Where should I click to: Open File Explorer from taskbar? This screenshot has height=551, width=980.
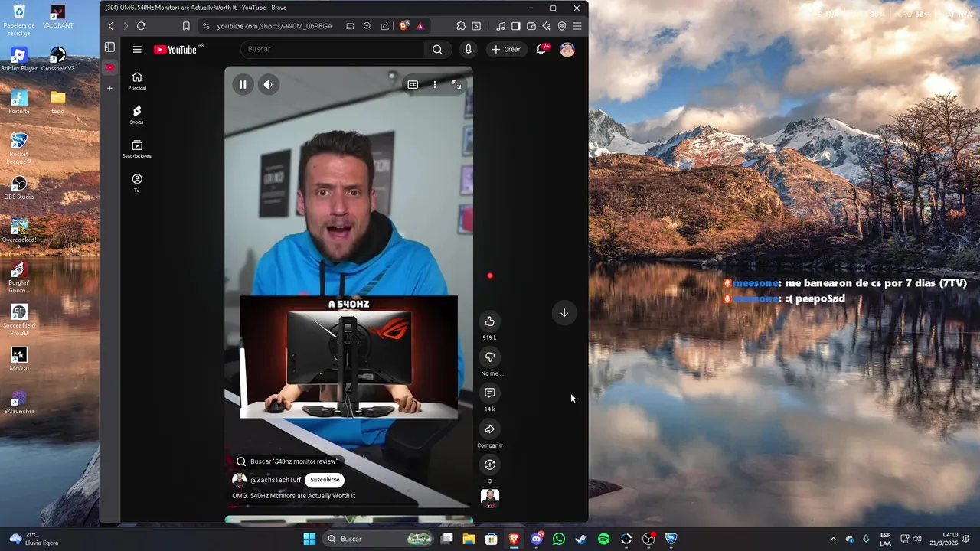click(x=469, y=539)
